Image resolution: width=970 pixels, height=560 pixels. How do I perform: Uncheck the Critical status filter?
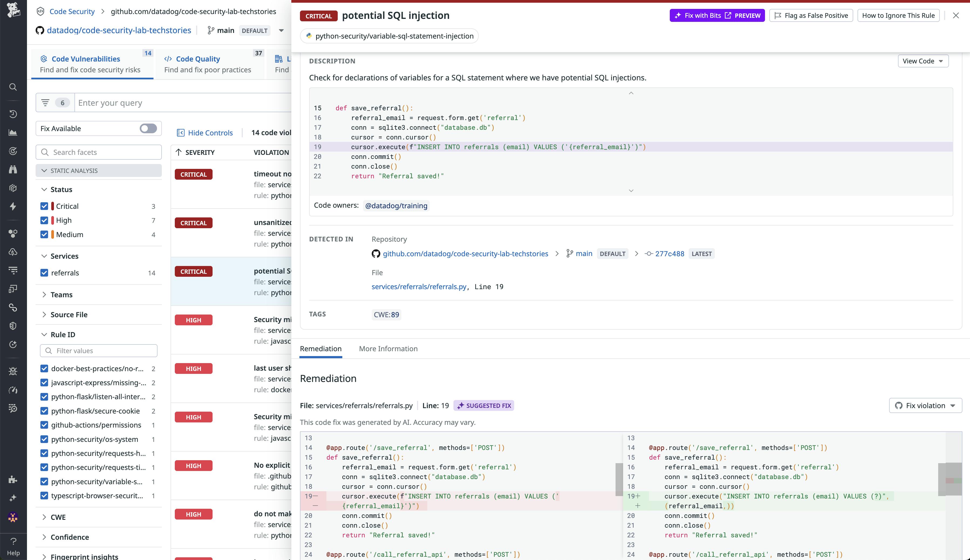pyautogui.click(x=44, y=206)
